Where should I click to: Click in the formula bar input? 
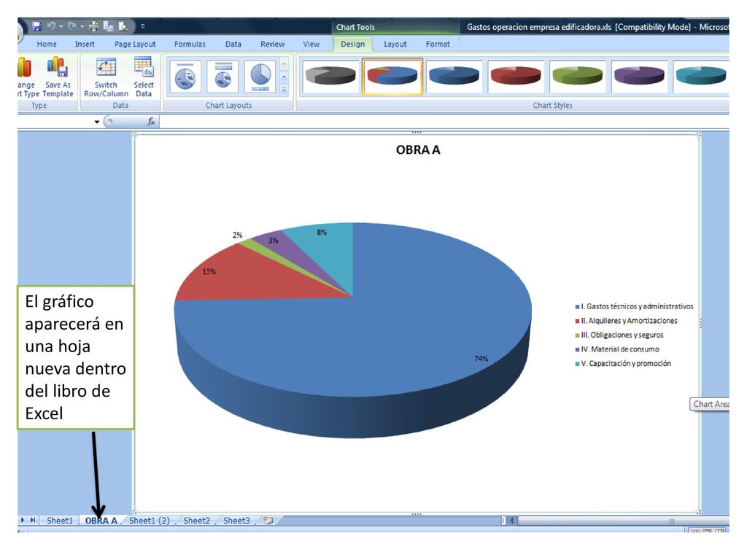(x=444, y=122)
